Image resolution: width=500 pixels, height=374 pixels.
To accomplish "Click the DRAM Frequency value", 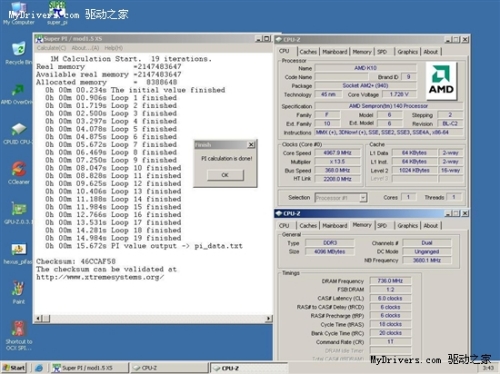I will pyautogui.click(x=390, y=281).
